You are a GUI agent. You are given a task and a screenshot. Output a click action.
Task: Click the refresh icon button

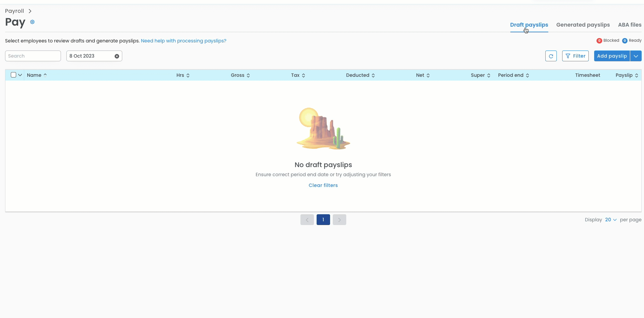click(551, 56)
